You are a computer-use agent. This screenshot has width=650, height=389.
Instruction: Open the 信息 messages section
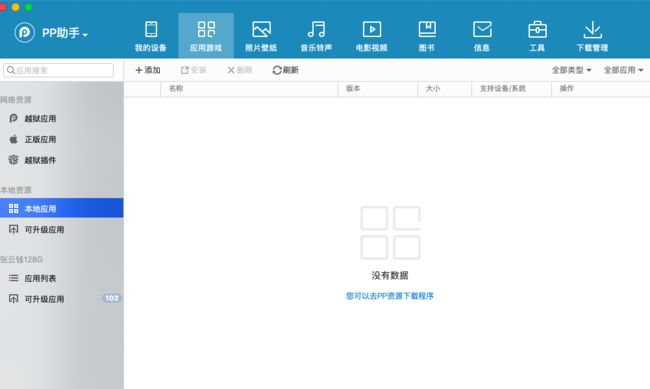(x=482, y=36)
